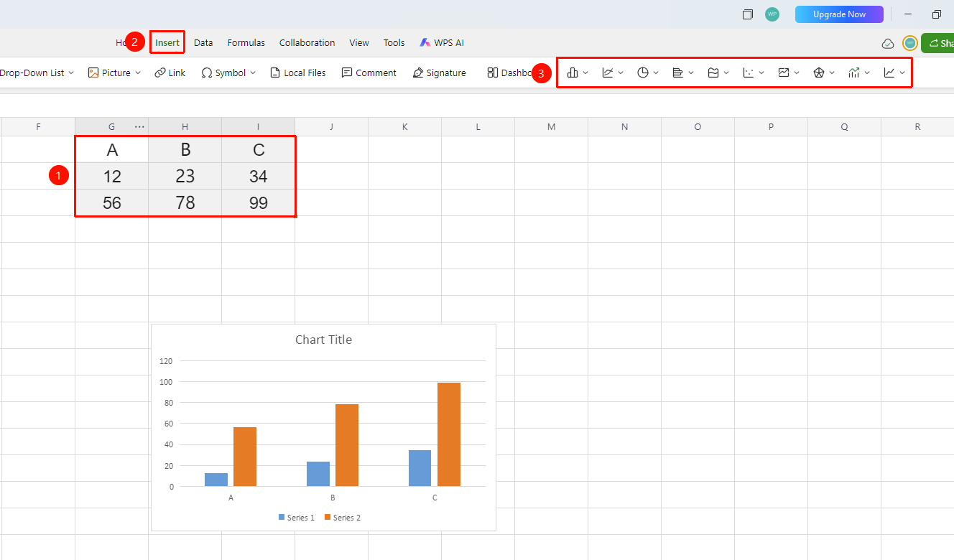This screenshot has height=560, width=954.
Task: Click the cloud sync status icon
Action: [888, 43]
